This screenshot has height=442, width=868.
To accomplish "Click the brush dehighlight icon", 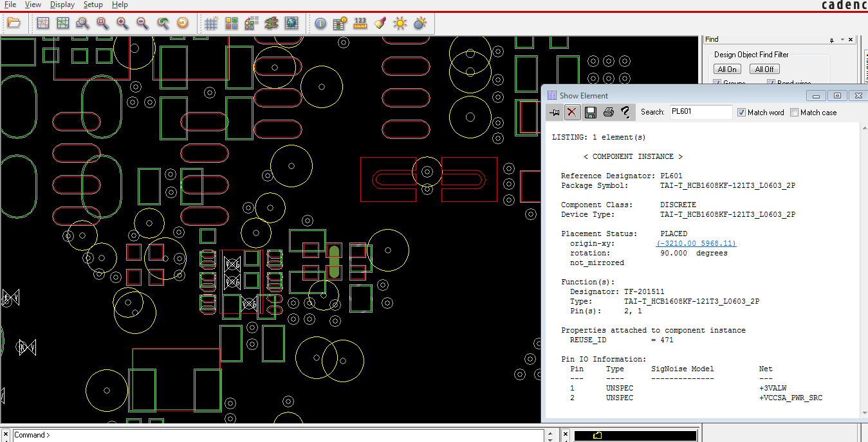I will [x=380, y=23].
